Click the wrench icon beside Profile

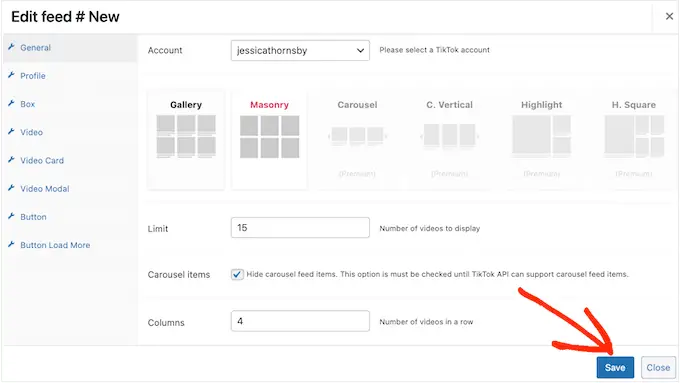point(11,75)
